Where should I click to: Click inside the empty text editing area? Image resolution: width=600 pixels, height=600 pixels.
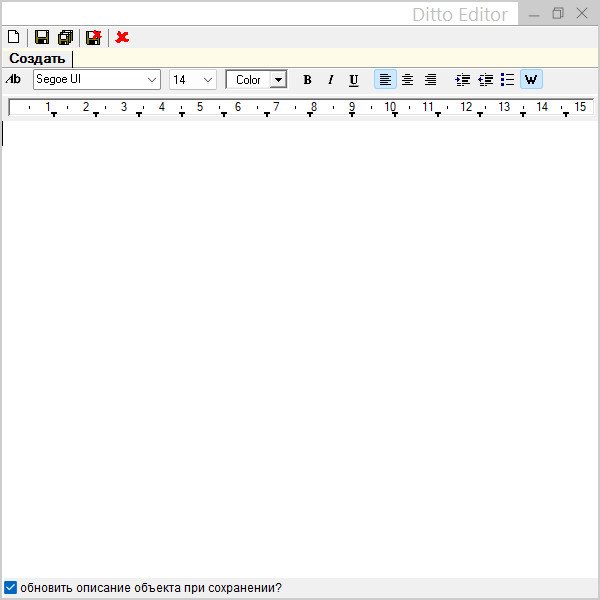pos(300,340)
